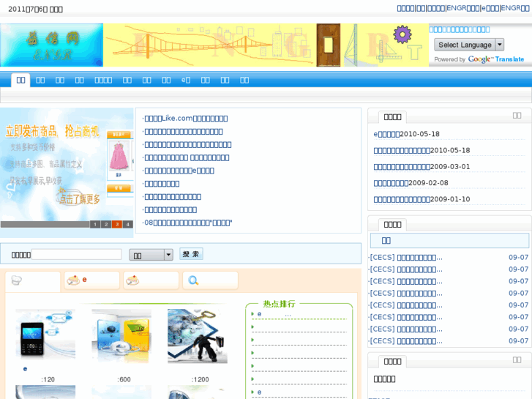532x399 pixels.
Task: Open the hot ranking entry 'e' ending with ellipsis
Action: tap(274, 315)
